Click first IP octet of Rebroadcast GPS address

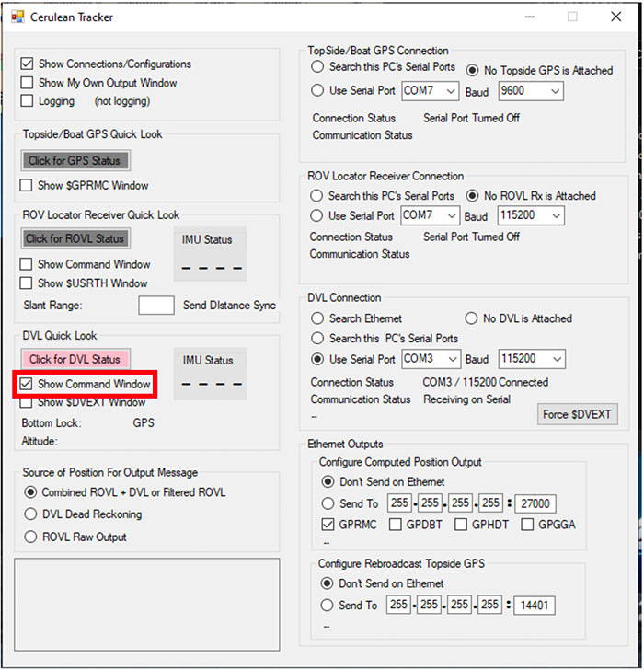tap(399, 605)
